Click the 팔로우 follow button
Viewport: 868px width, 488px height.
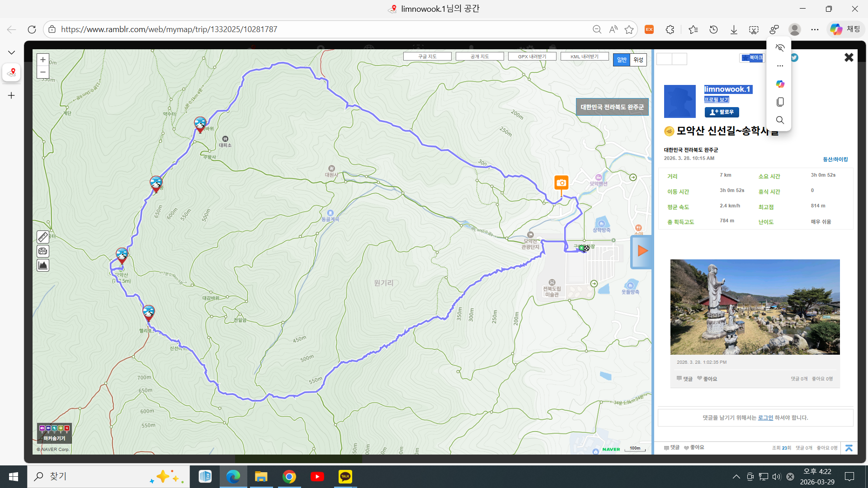click(722, 112)
